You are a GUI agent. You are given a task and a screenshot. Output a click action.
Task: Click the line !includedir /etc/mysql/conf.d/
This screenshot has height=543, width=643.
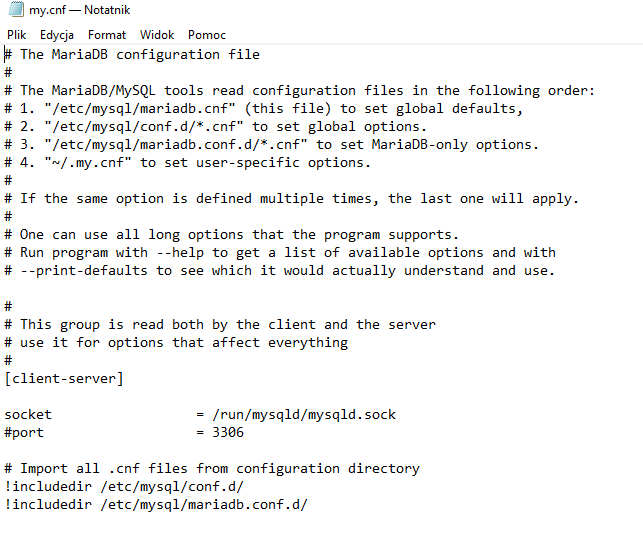123,486
